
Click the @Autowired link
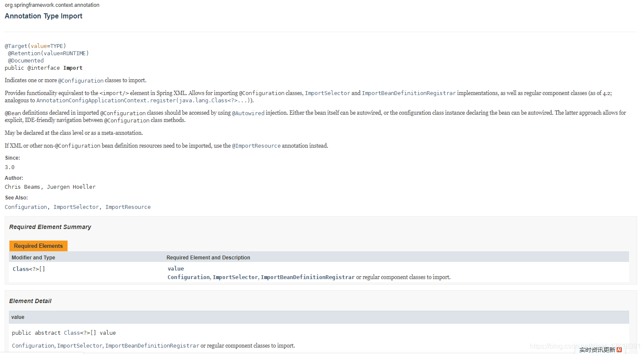(x=248, y=113)
